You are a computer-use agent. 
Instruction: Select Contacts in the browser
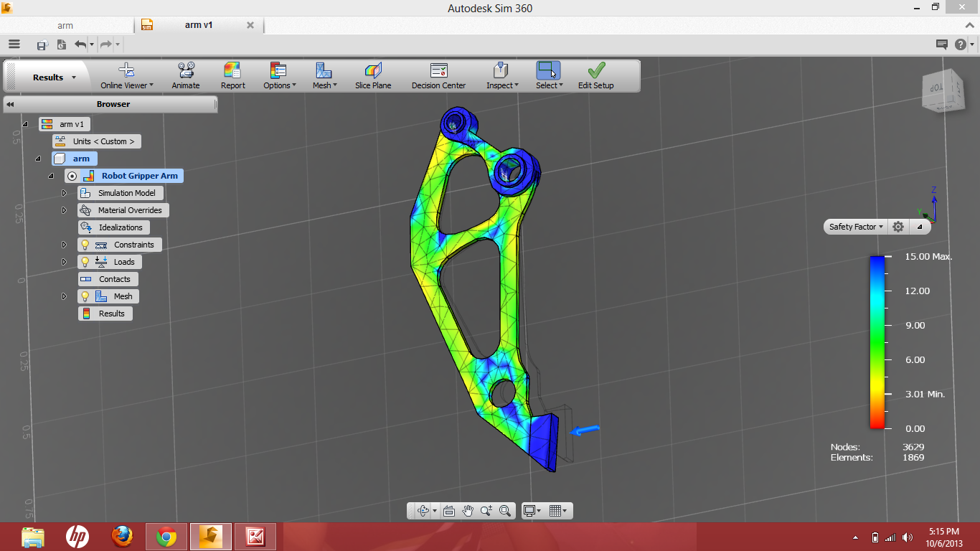point(108,279)
